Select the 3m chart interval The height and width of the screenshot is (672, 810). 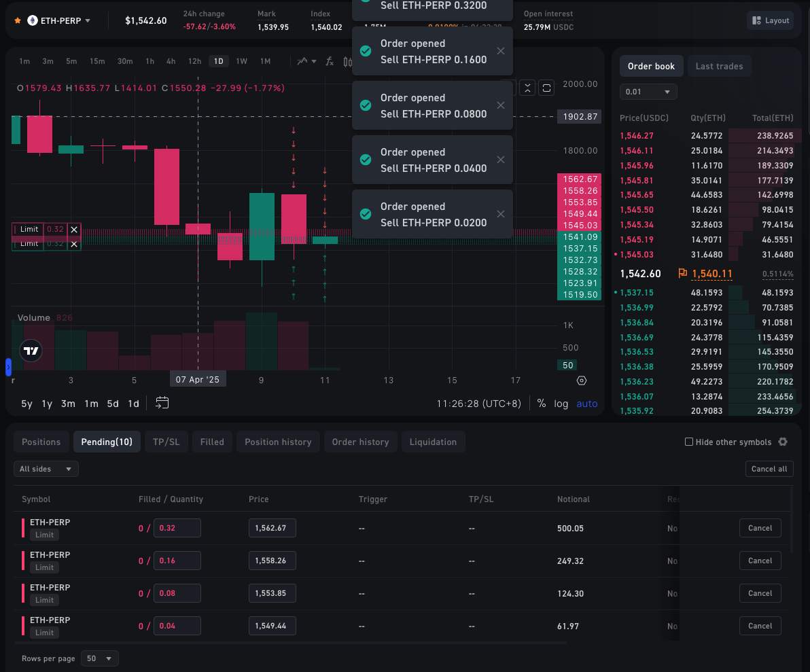coord(48,61)
